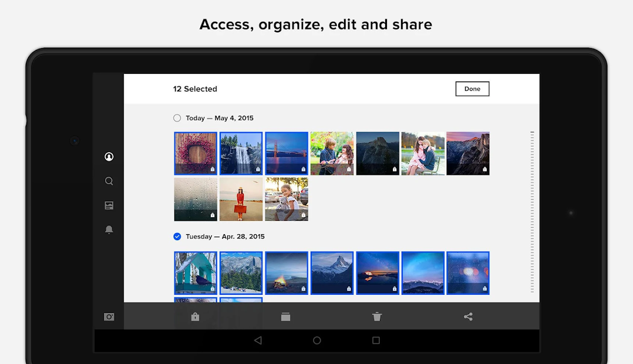Select the couple on bench photo
The height and width of the screenshot is (364, 633).
pyautogui.click(x=422, y=153)
